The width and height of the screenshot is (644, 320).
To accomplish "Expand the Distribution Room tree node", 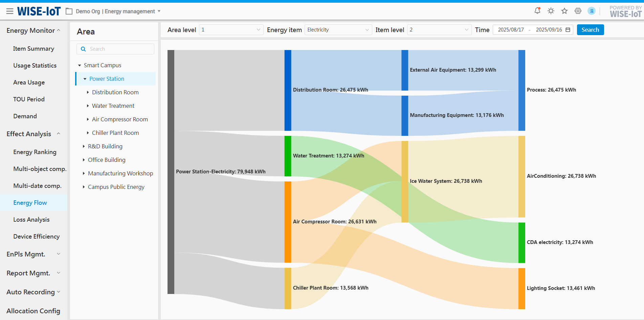I will [x=88, y=92].
